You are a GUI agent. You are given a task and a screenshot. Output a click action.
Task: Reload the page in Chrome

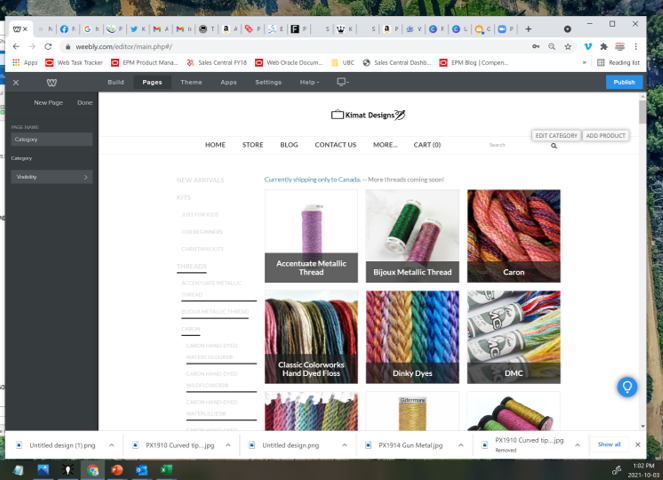(x=49, y=46)
